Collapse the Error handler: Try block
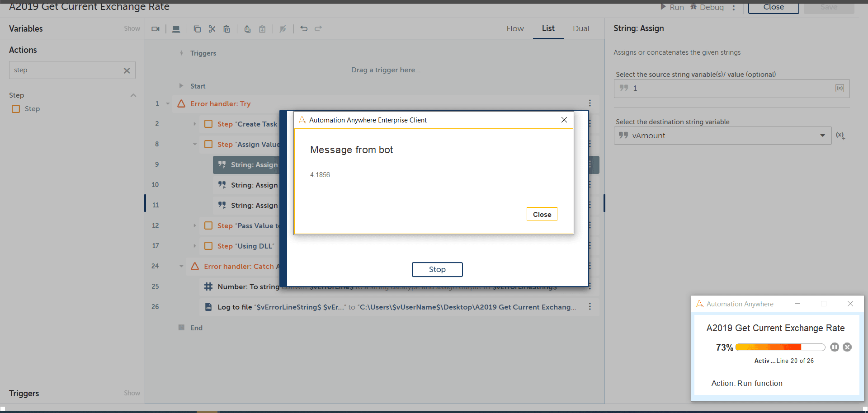The height and width of the screenshot is (413, 868). (168, 103)
